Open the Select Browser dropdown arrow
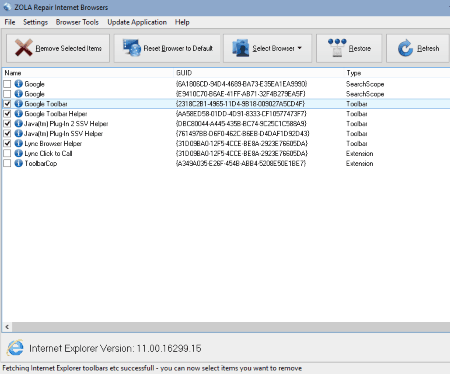 [x=300, y=48]
